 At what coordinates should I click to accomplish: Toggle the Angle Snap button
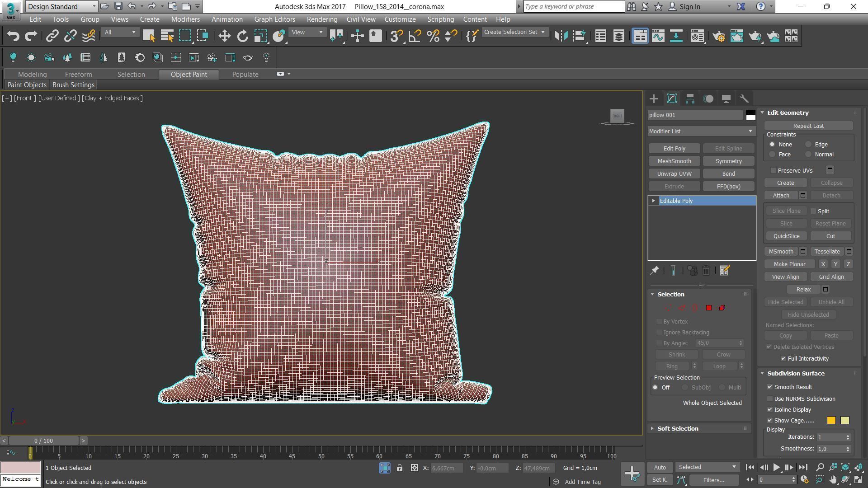(x=415, y=36)
